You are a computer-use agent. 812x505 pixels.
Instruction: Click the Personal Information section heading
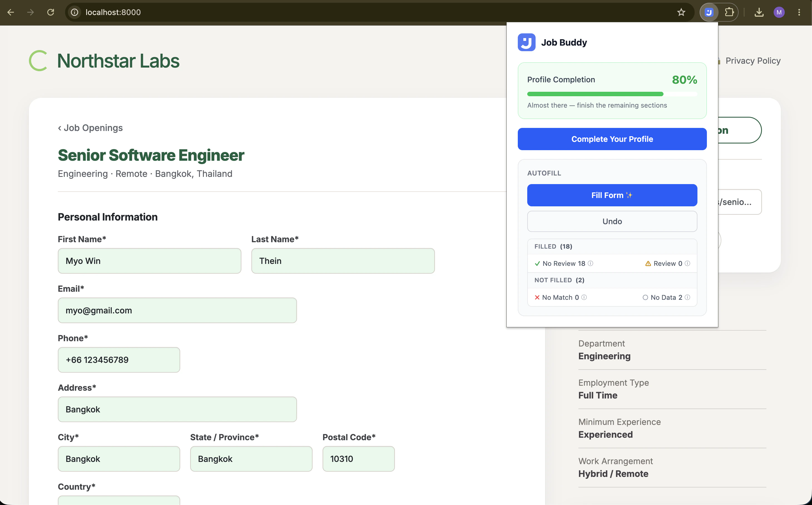tap(108, 217)
